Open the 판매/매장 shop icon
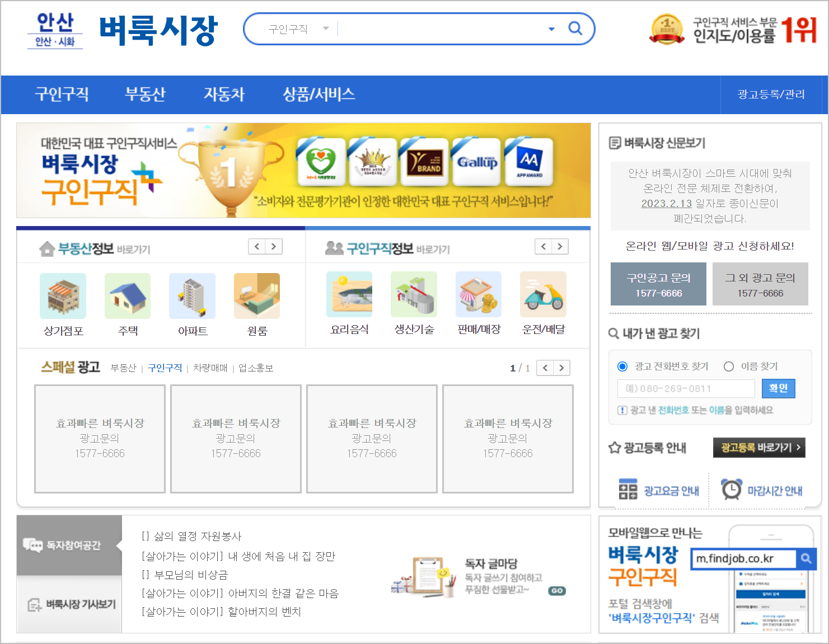This screenshot has width=829, height=644. (479, 294)
